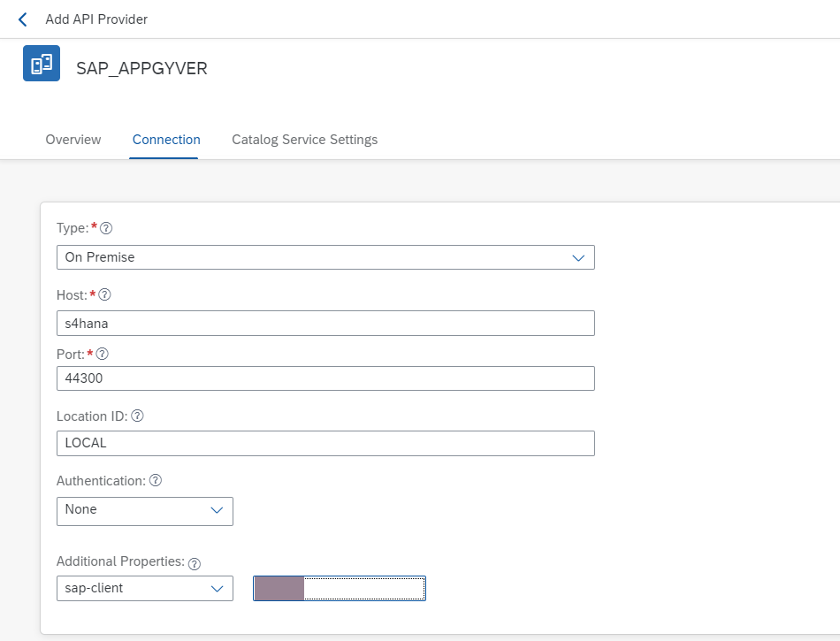840x641 pixels.
Task: Expand the sap-client property dropdown
Action: [144, 588]
